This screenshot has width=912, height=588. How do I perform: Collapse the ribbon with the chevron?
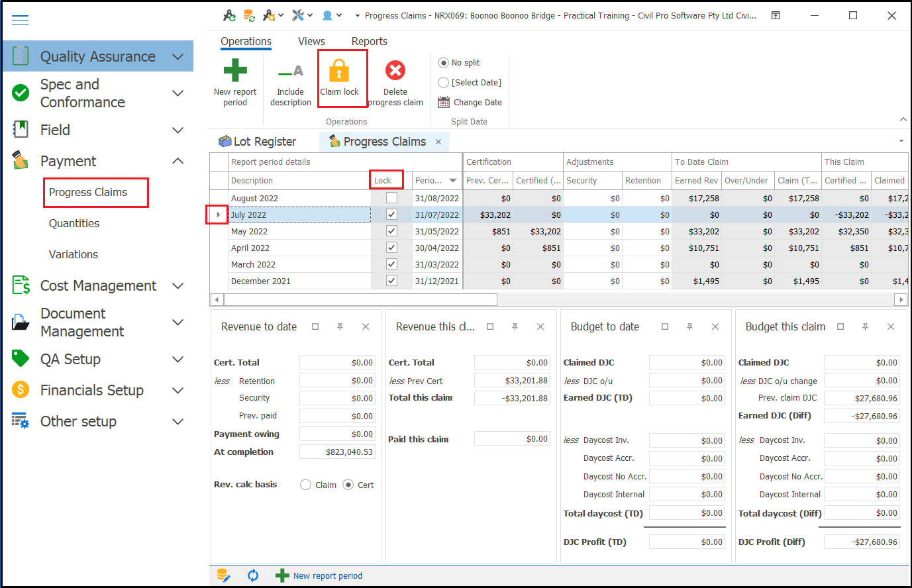click(903, 119)
